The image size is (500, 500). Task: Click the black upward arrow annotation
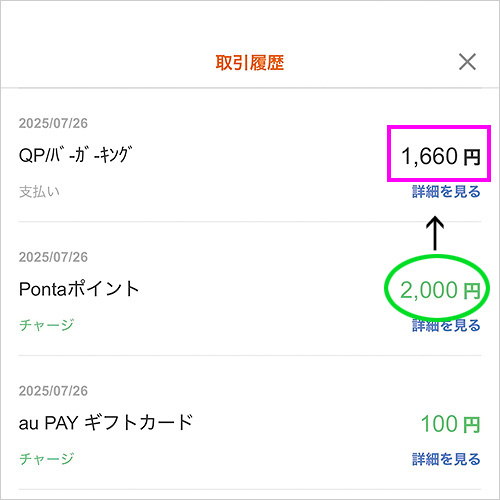click(435, 233)
